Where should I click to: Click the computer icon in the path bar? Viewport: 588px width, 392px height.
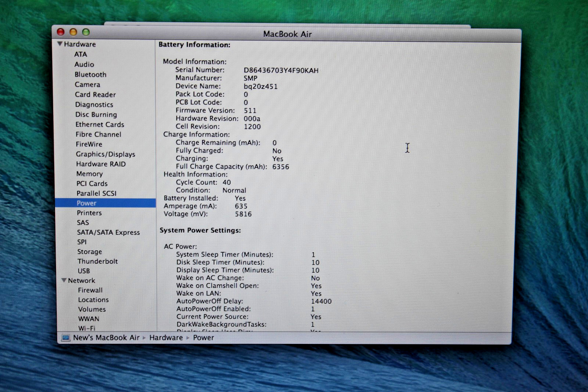coord(66,338)
